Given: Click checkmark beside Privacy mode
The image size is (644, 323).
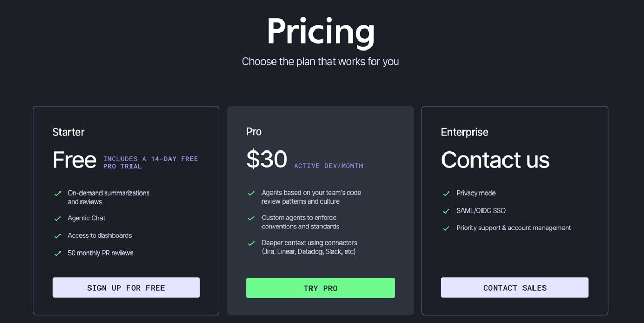Looking at the screenshot, I should click(446, 194).
